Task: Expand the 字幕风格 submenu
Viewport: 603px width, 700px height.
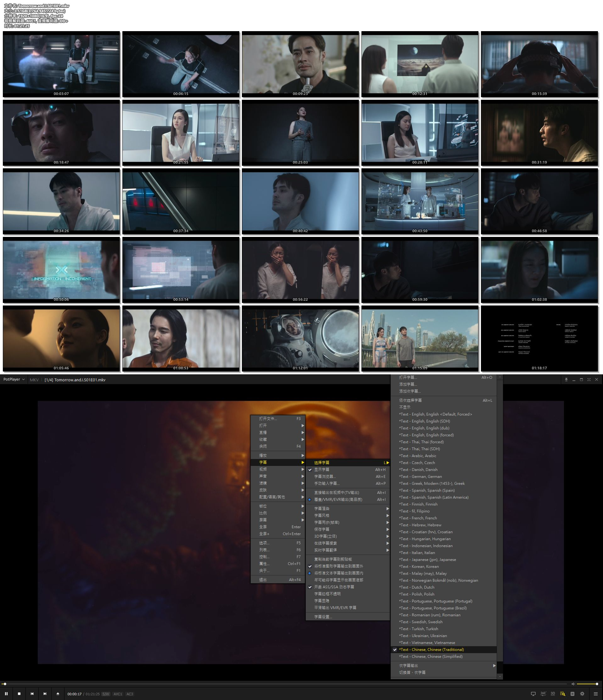Action: click(348, 516)
